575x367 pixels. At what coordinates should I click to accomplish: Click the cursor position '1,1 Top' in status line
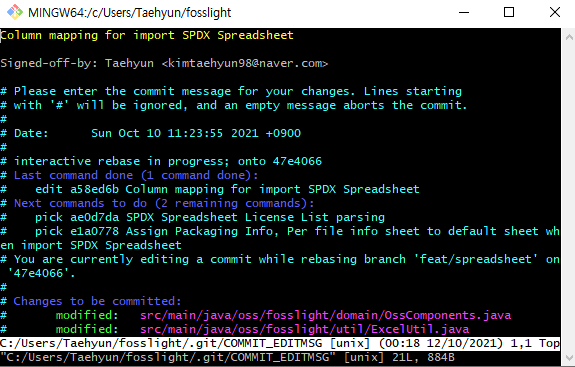[535, 344]
